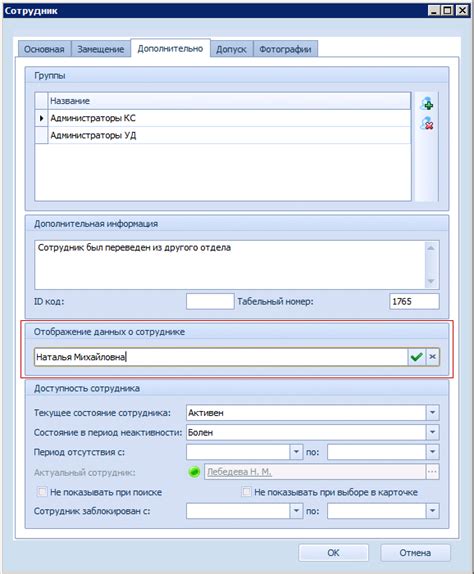
Task: Click green status indicator near Лебедева Н. М.
Action: coord(194,472)
